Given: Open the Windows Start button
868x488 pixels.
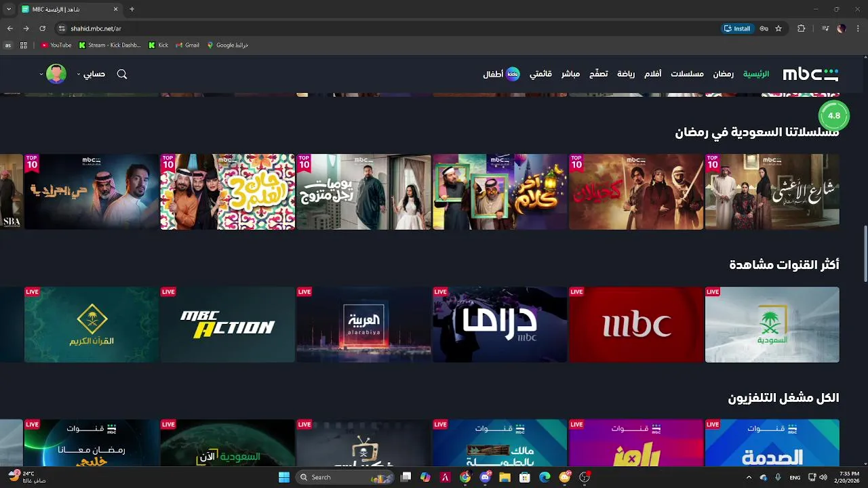Looking at the screenshot, I should click(x=283, y=477).
